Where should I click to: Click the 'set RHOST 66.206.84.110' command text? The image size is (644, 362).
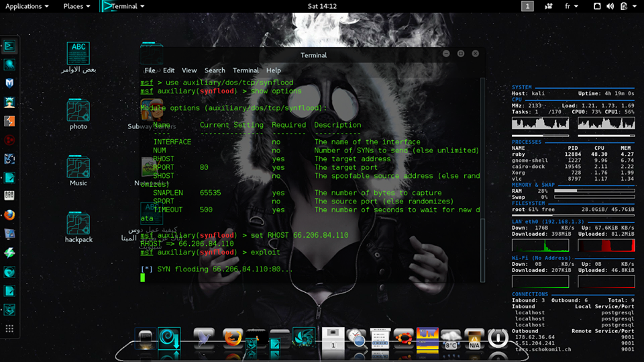299,235
